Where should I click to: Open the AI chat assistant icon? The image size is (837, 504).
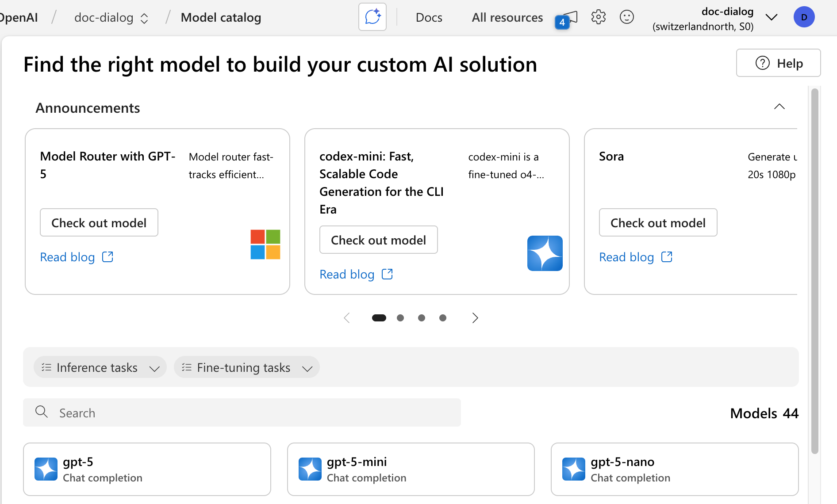tap(372, 17)
